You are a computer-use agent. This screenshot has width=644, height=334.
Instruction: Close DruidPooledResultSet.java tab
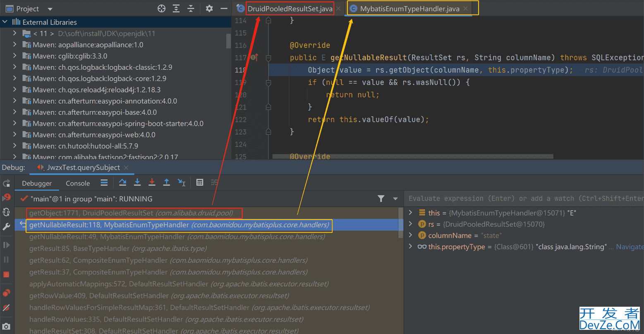(x=339, y=9)
